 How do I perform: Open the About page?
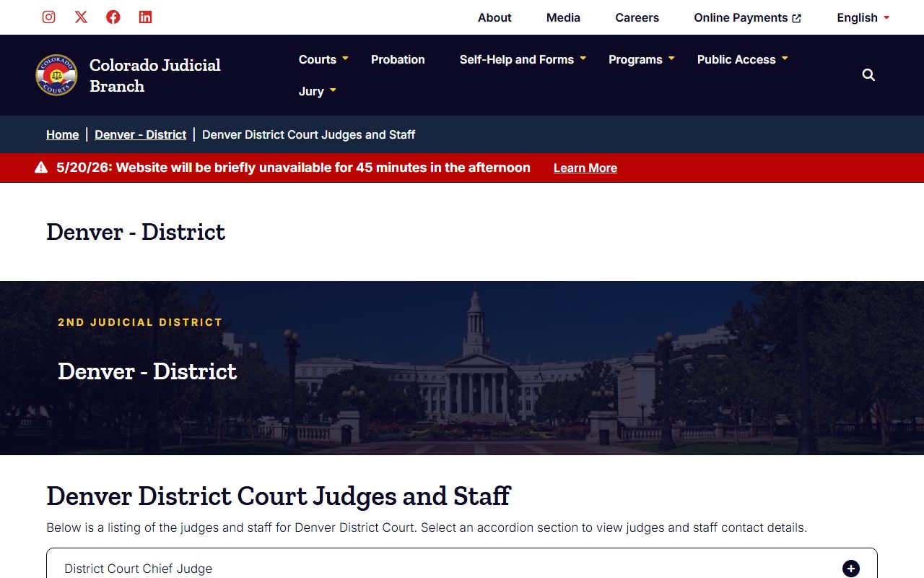[494, 17]
